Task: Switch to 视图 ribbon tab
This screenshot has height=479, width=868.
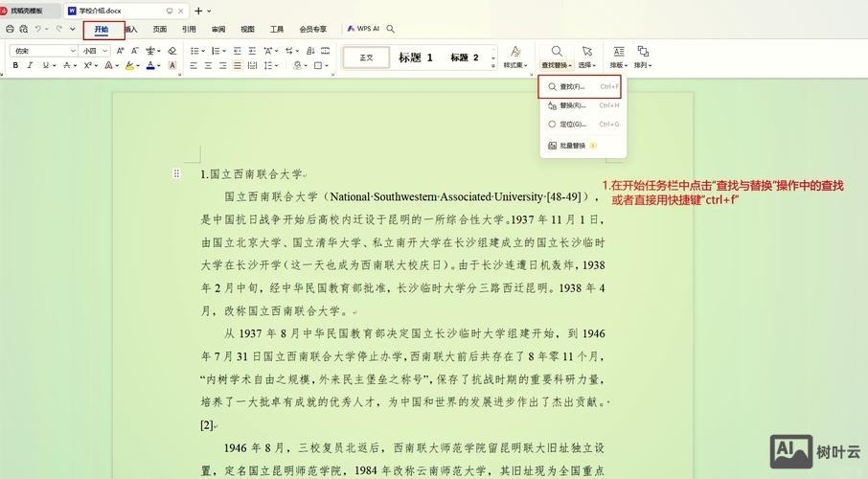Action: coord(247,30)
